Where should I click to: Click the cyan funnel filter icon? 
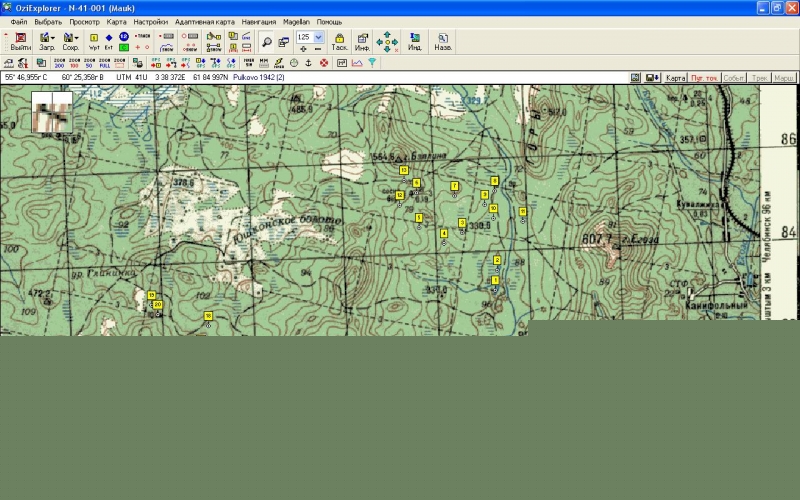pyautogui.click(x=372, y=63)
